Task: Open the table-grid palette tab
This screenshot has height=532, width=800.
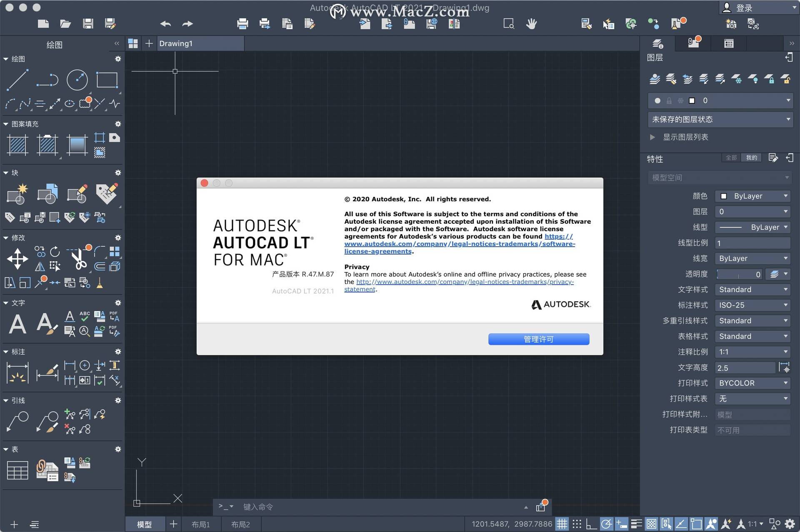Action: click(729, 43)
